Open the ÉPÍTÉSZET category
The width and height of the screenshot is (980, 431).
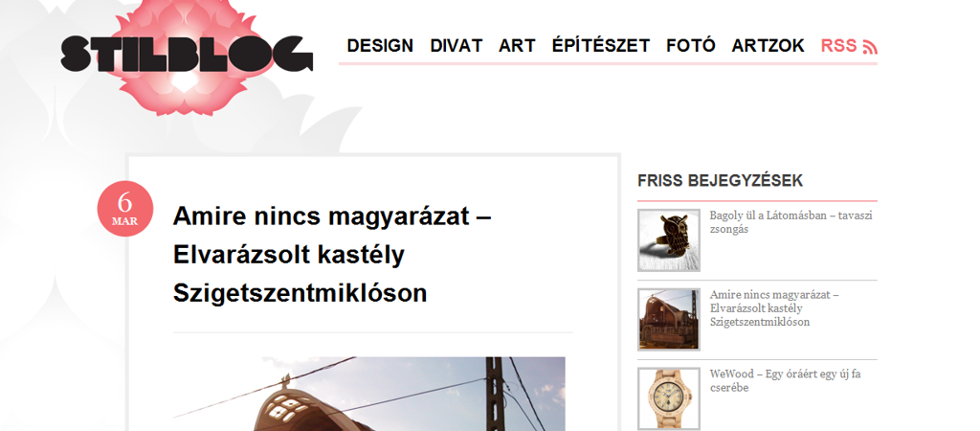[x=601, y=46]
